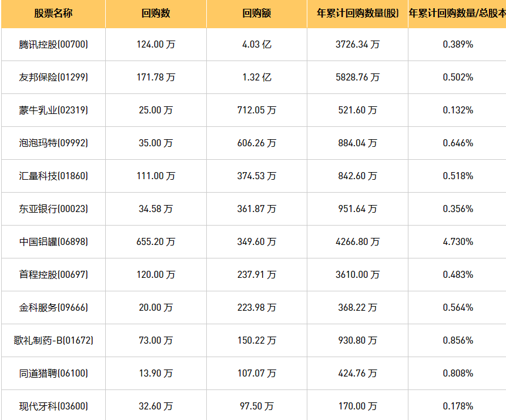Click the 金科服务(09666) stock name
The height and width of the screenshot is (420, 506).
tap(53, 307)
